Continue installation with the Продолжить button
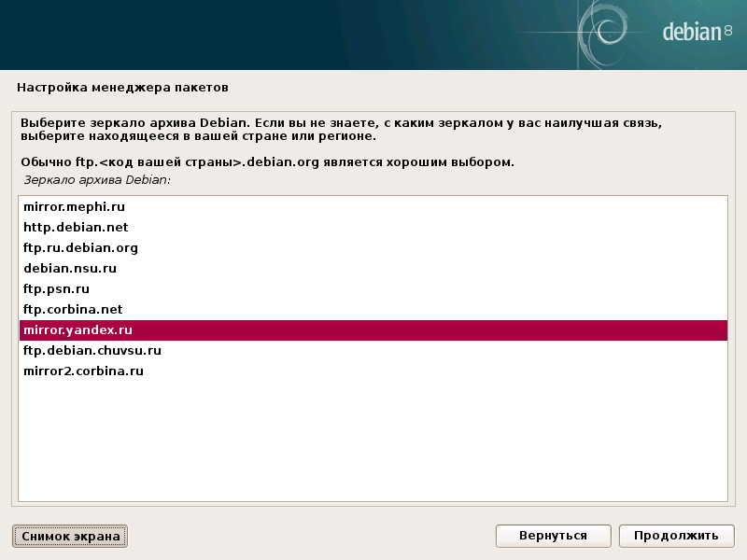747x560 pixels. (676, 536)
